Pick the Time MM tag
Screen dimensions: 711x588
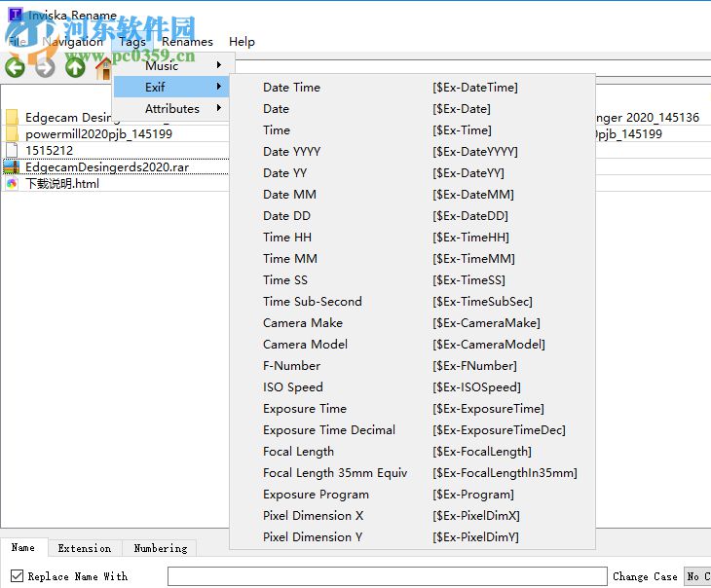pyautogui.click(x=412, y=258)
